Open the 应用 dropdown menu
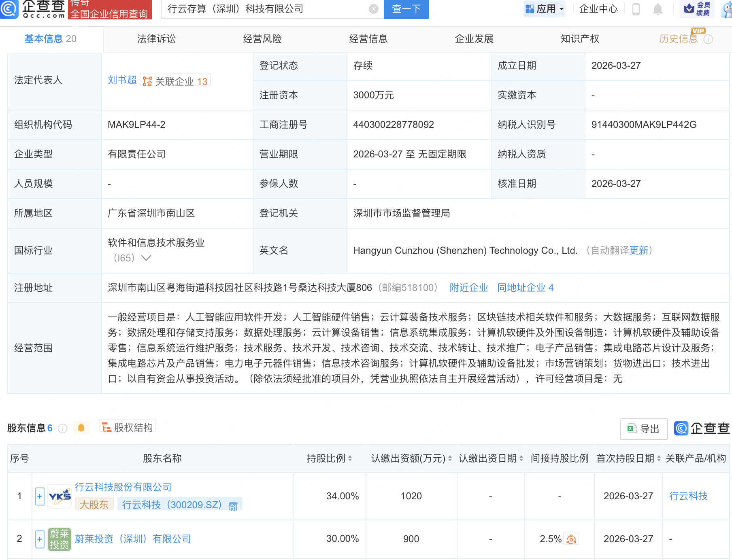 545,9
